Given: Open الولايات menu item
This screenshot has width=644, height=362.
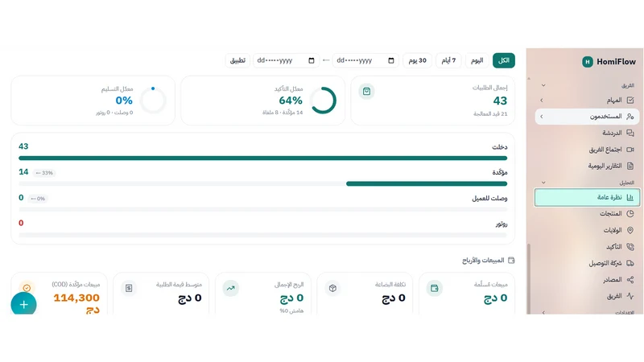Looking at the screenshot, I should [x=587, y=230].
